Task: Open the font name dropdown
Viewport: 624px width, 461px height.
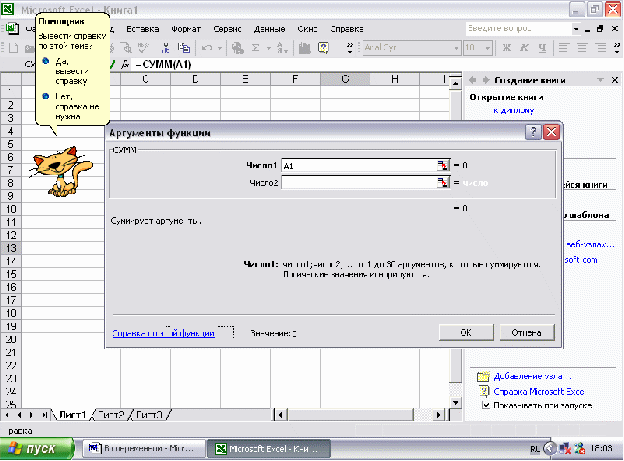Action: 456,48
